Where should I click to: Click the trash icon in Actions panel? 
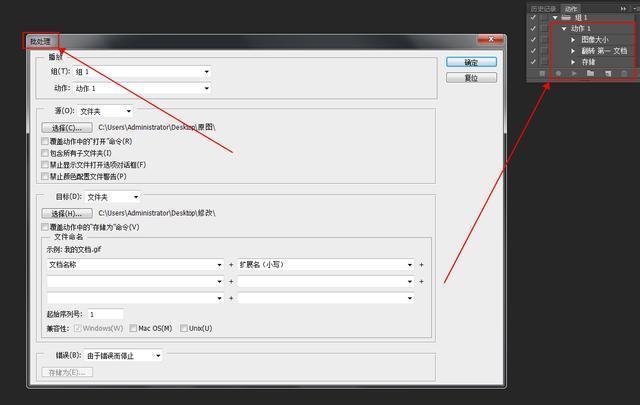coord(625,73)
